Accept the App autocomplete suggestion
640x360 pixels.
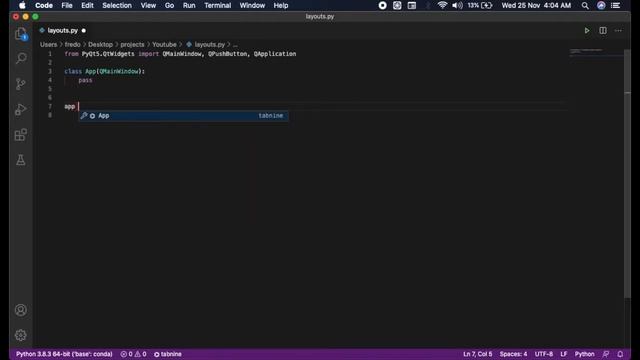(x=183, y=116)
